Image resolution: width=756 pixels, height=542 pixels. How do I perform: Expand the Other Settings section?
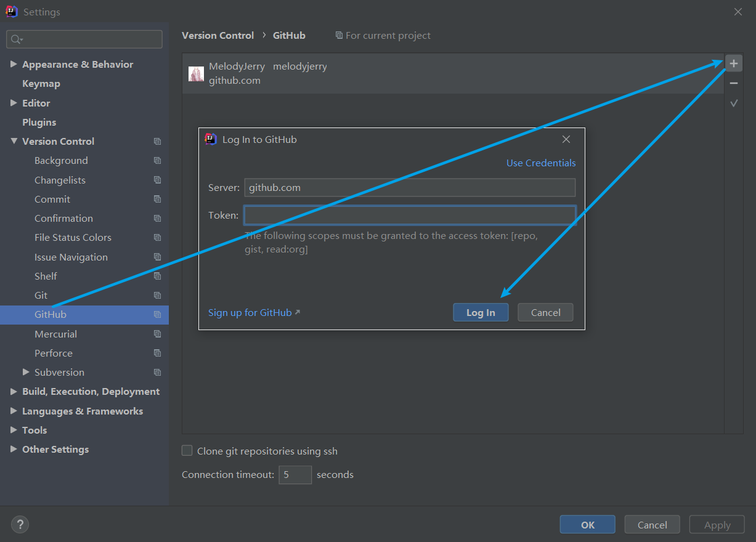click(x=14, y=449)
